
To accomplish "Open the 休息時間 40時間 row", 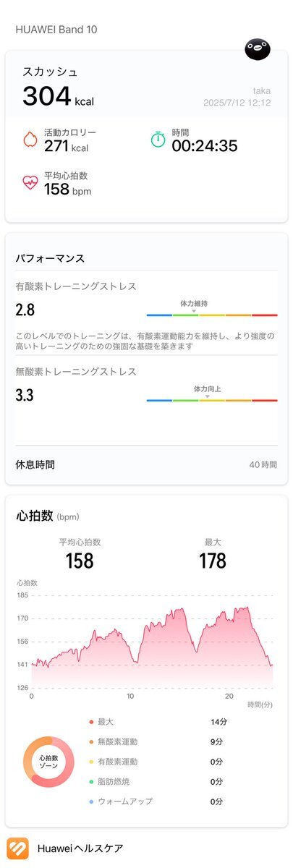I will (146, 464).
